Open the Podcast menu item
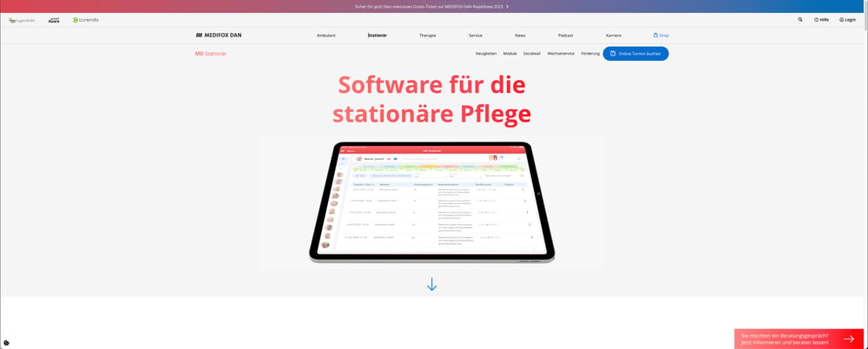868x349 pixels. (565, 35)
